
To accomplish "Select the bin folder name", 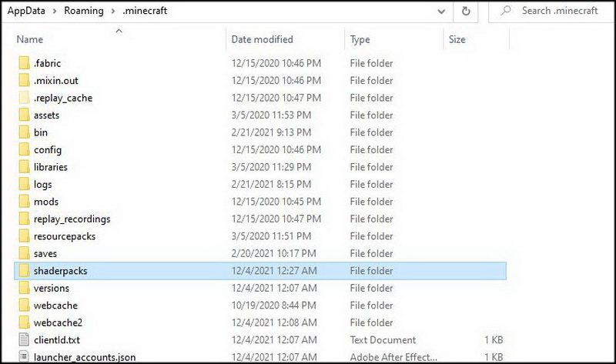I will tap(41, 132).
